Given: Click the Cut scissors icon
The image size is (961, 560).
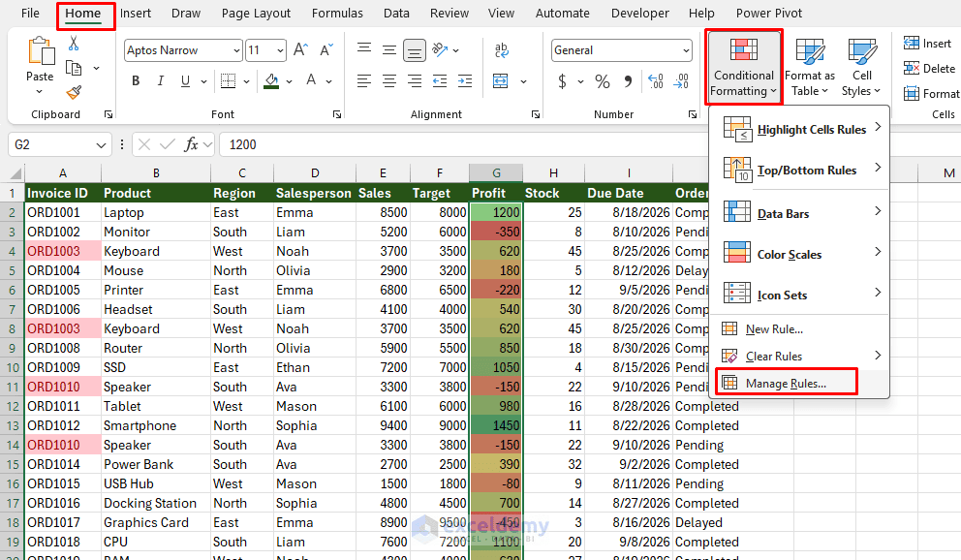Looking at the screenshot, I should pos(74,44).
